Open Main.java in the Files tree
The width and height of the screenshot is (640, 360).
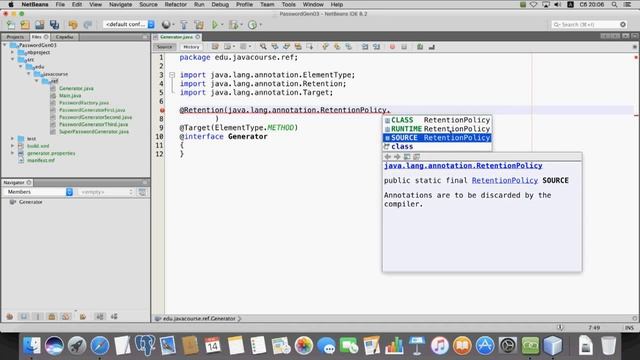click(70, 96)
